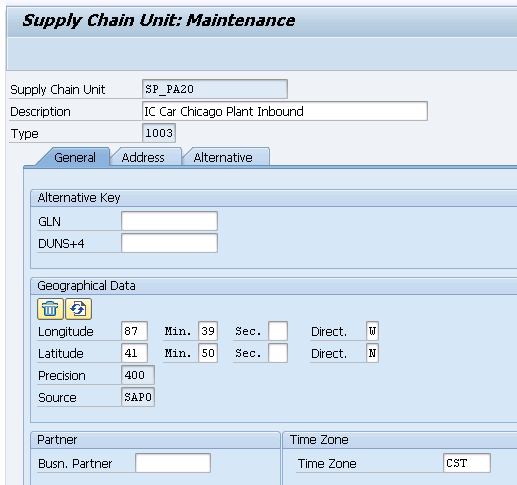
Task: Click the Longitude direction field
Action: [x=372, y=331]
